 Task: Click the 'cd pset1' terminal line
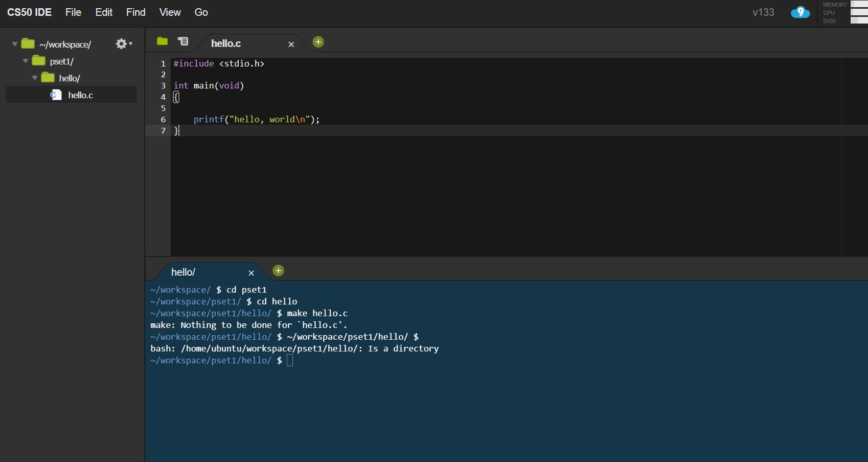(209, 290)
